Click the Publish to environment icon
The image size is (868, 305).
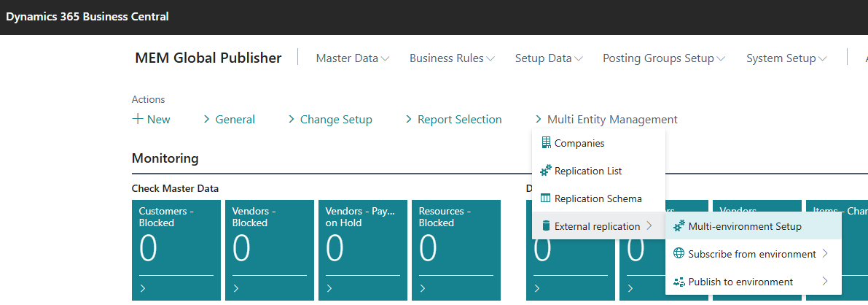679,282
